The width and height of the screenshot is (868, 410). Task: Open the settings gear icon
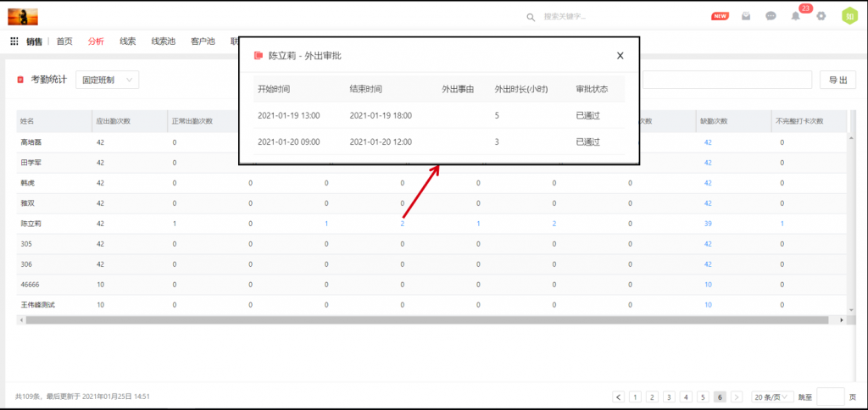pyautogui.click(x=821, y=16)
